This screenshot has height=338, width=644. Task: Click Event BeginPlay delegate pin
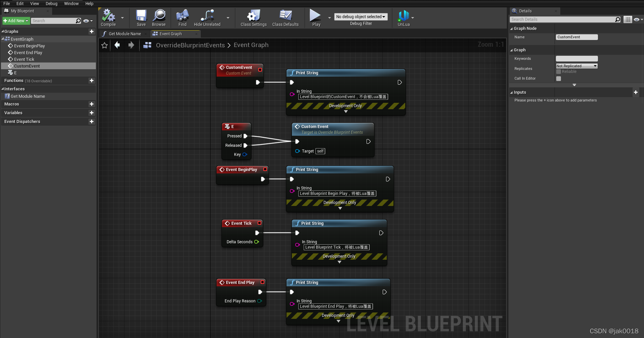point(265,169)
